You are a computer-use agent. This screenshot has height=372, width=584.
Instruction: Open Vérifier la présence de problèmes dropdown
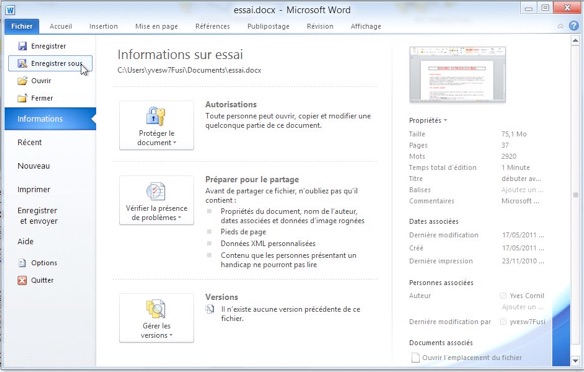[156, 200]
